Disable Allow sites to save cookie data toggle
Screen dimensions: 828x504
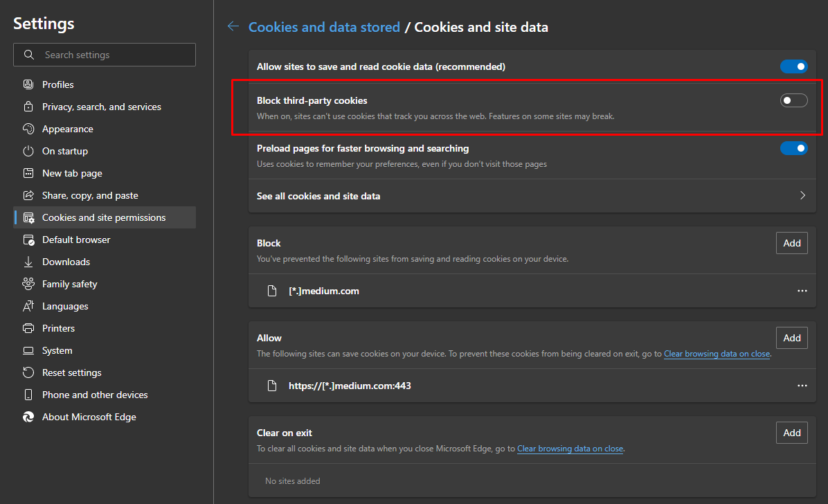793,66
